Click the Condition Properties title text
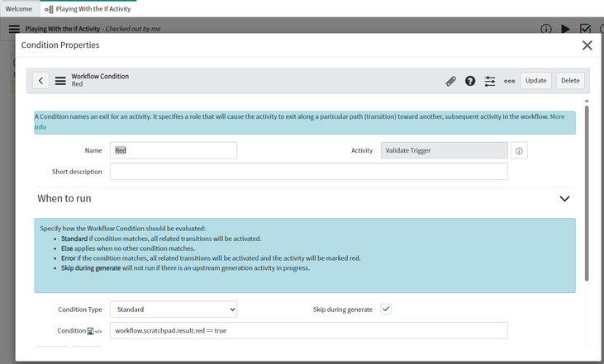This screenshot has width=604, height=364. tap(60, 45)
